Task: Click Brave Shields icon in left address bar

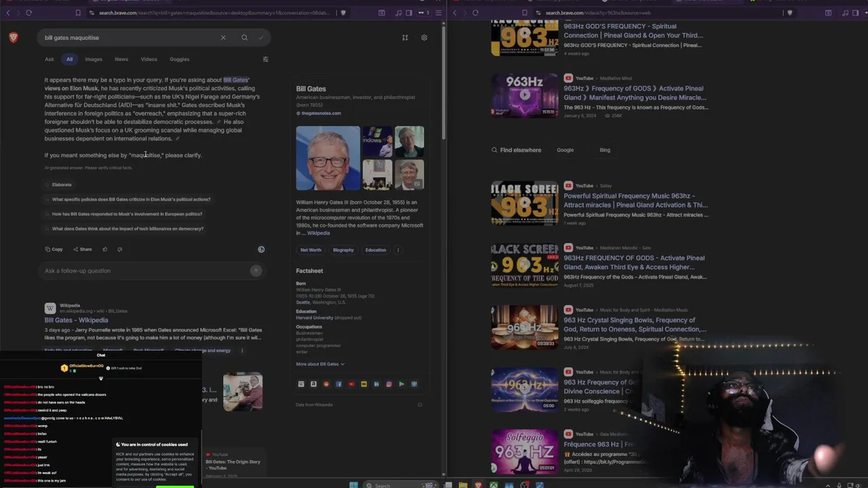Action: coord(343,12)
